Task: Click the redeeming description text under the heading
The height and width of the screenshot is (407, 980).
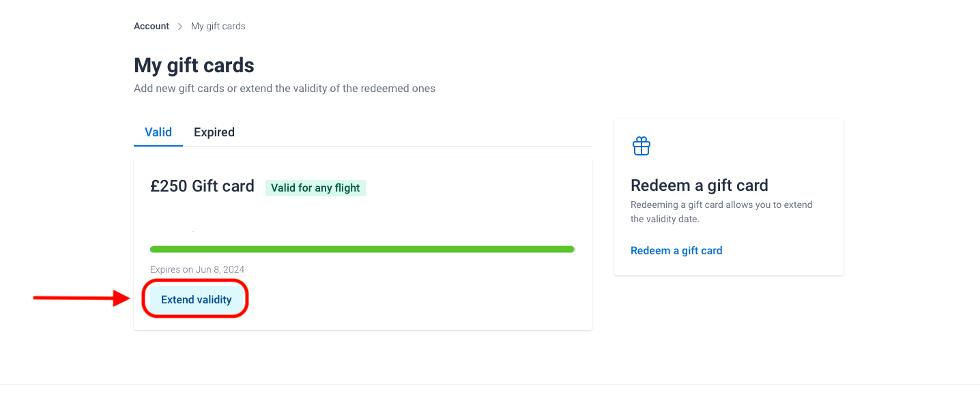Action: 721,212
